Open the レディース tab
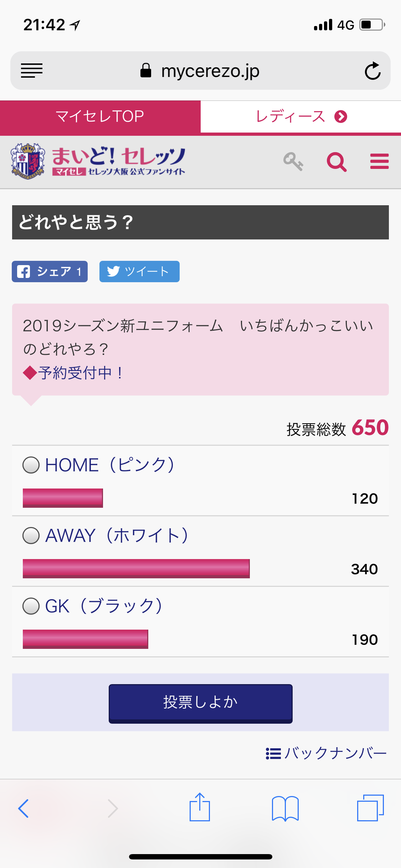Viewport: 401px width, 868px height. tap(300, 117)
